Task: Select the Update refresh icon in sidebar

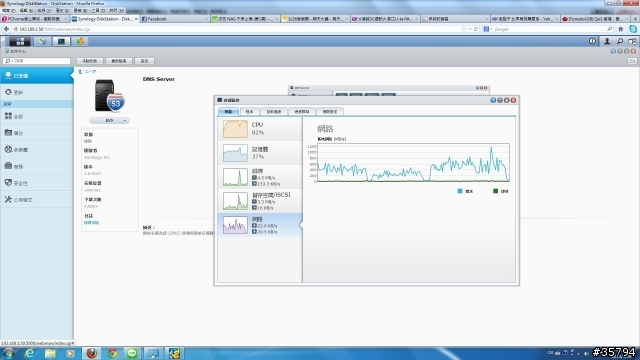Action: pyautogui.click(x=8, y=92)
